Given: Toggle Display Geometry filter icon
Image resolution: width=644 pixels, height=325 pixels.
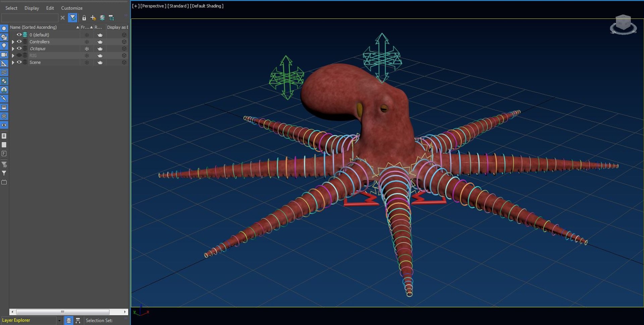Looking at the screenshot, I should [4, 29].
